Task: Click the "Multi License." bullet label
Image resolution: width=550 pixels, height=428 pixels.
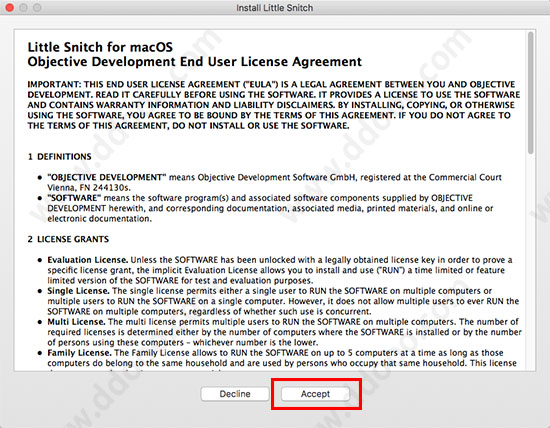Action: [x=76, y=322]
